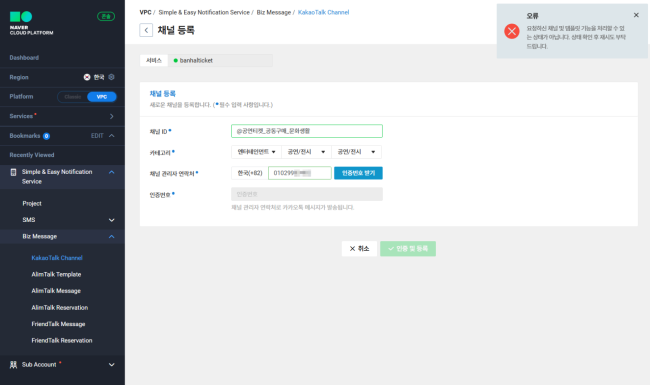Open the 엔터테인먼트 category dropdown

point(256,152)
